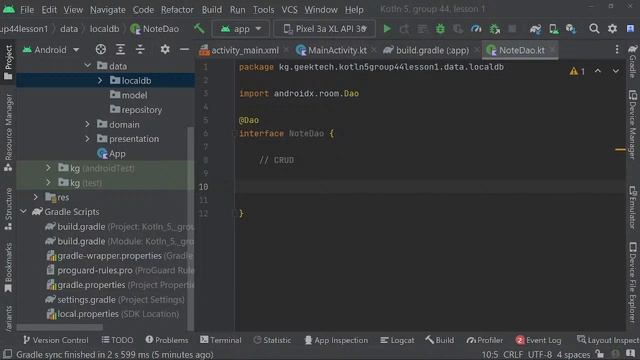Toggle the Resource Manager side tab
Viewport: 640px width, 360px height.
[x=8, y=133]
